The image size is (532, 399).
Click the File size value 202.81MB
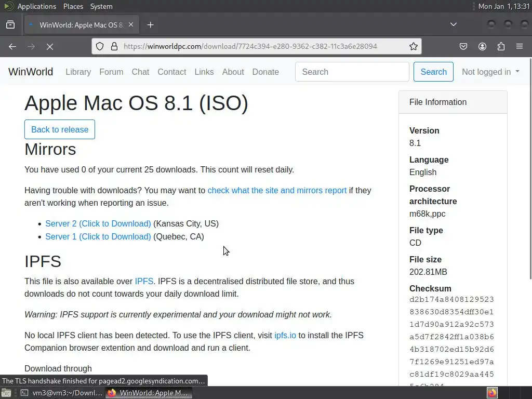pos(428,272)
